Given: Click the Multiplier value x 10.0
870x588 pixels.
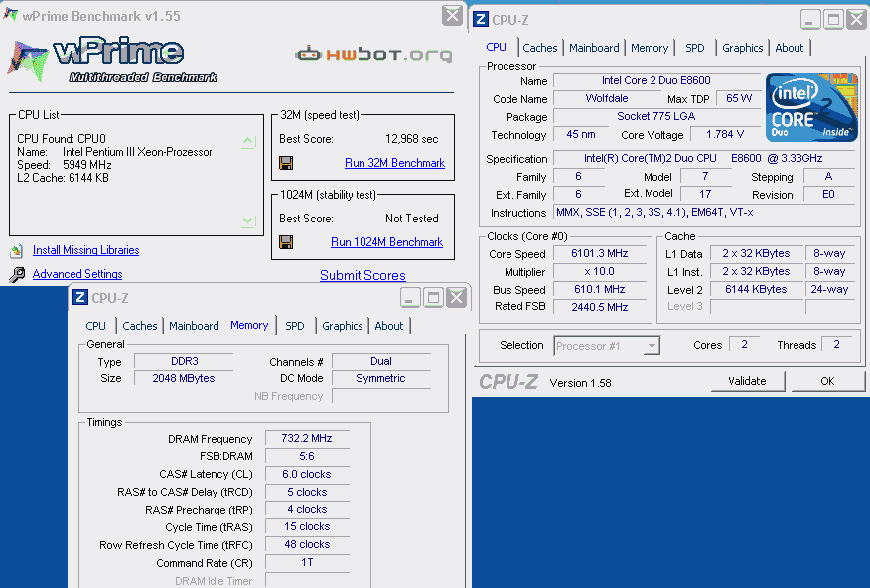Looking at the screenshot, I should (600, 272).
